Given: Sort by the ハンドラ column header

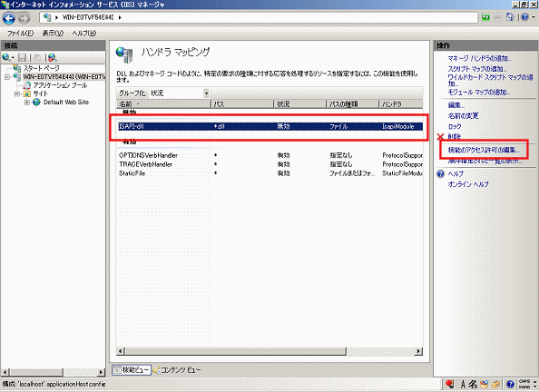Looking at the screenshot, I should (x=401, y=103).
